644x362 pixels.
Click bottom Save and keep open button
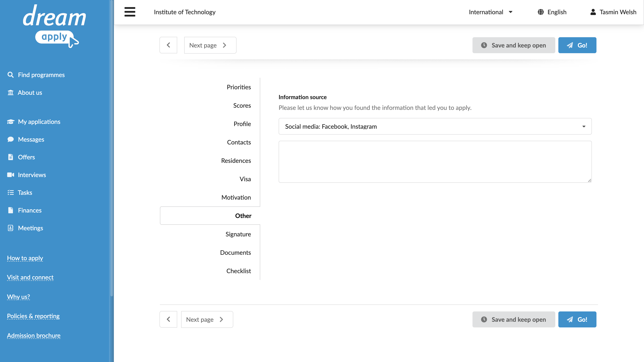[514, 319]
